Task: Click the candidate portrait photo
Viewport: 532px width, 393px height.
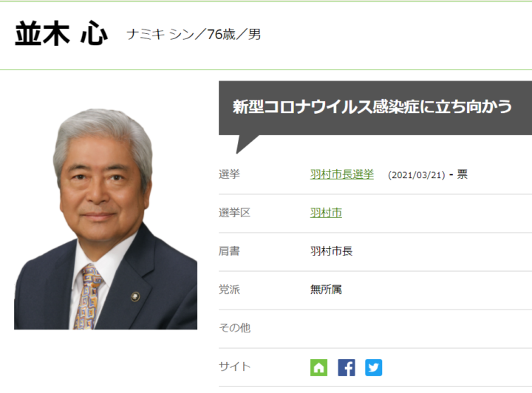Action: [x=106, y=219]
